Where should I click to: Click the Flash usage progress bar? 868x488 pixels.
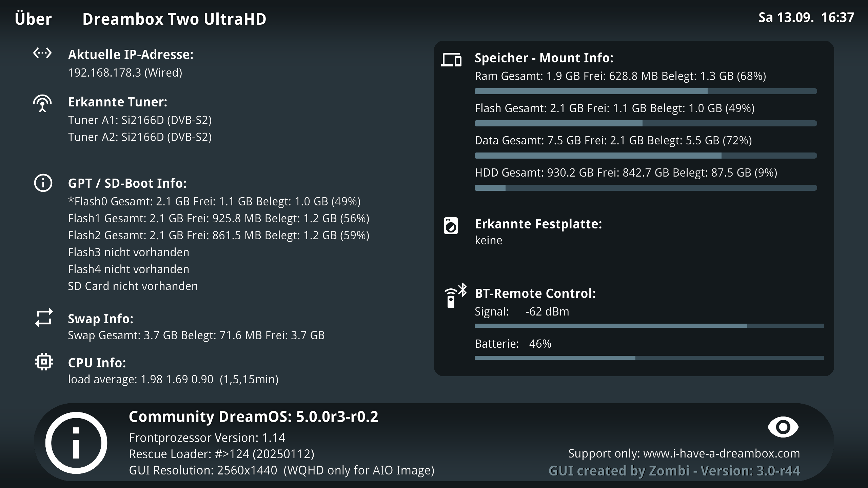(646, 123)
